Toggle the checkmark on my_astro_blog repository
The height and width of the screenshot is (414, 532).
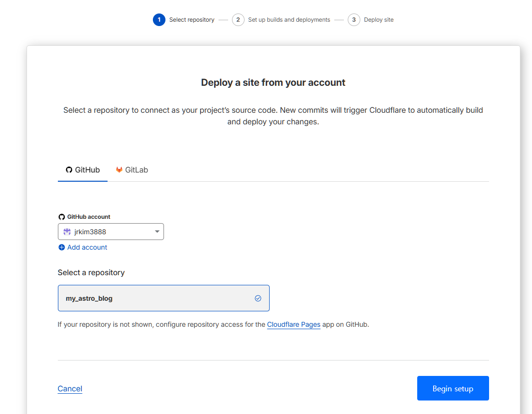click(258, 298)
